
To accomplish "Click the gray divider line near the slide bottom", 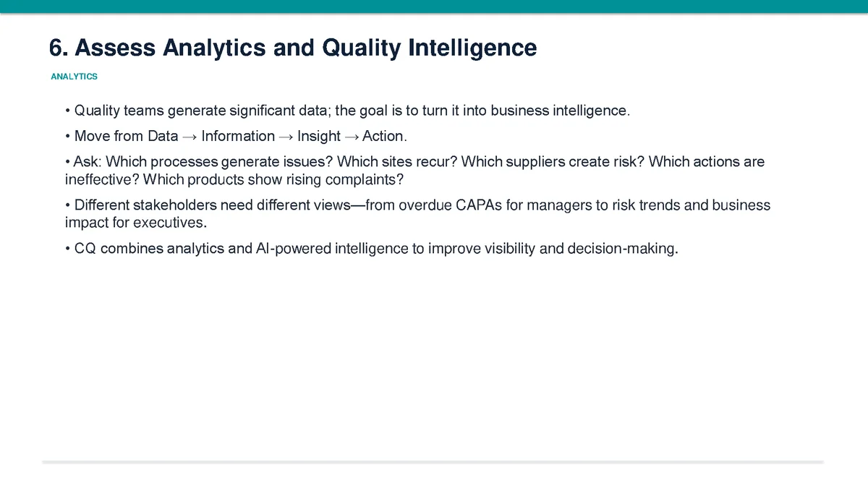I will [x=433, y=461].
